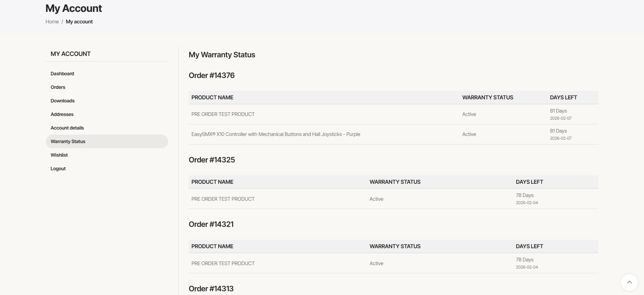Log out of the account
Viewport: 644px width, 295px height.
coord(58,169)
